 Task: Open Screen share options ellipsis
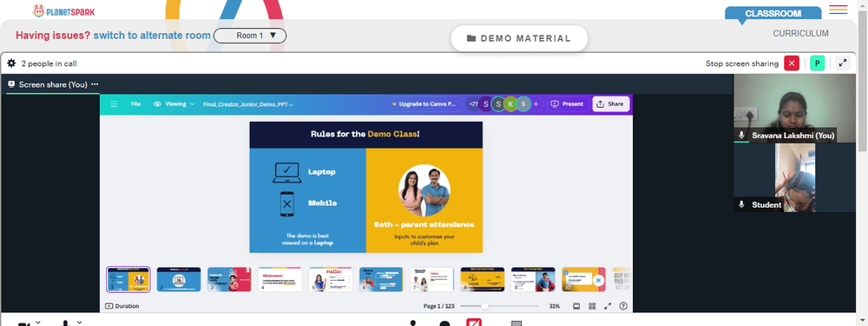tap(95, 84)
